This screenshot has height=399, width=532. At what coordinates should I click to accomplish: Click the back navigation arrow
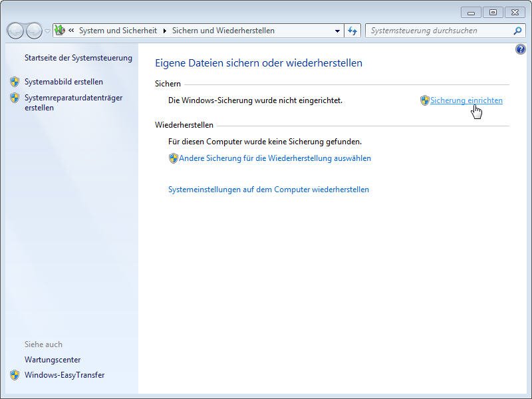(14, 30)
